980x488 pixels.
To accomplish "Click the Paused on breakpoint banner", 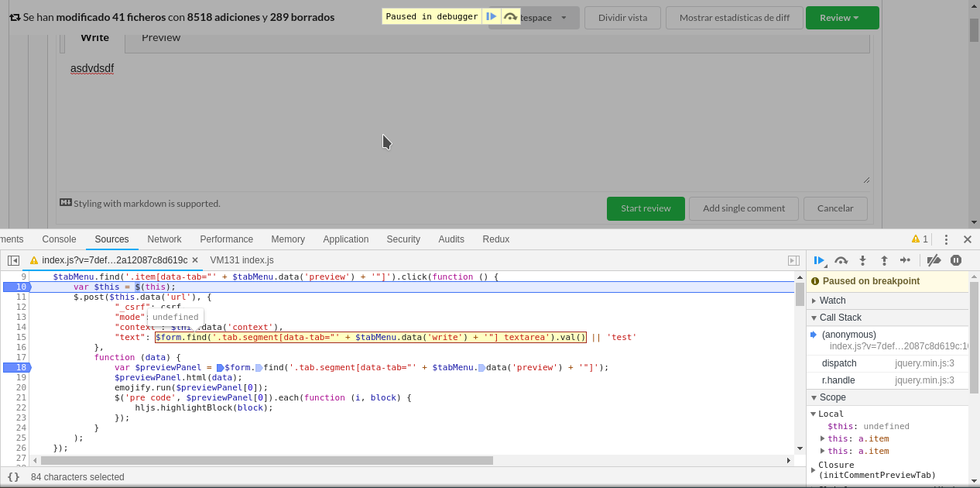I will 887,281.
